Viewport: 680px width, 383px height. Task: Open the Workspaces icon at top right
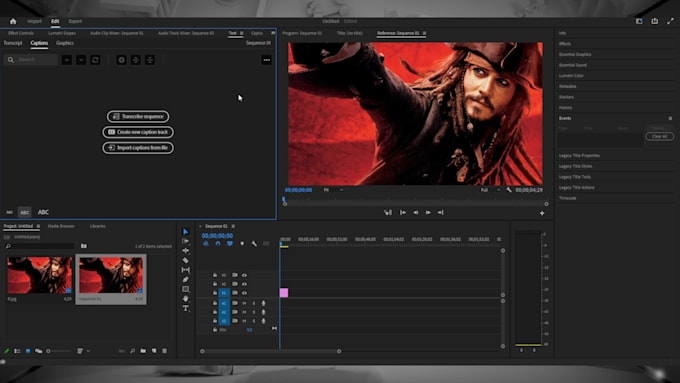coord(639,21)
